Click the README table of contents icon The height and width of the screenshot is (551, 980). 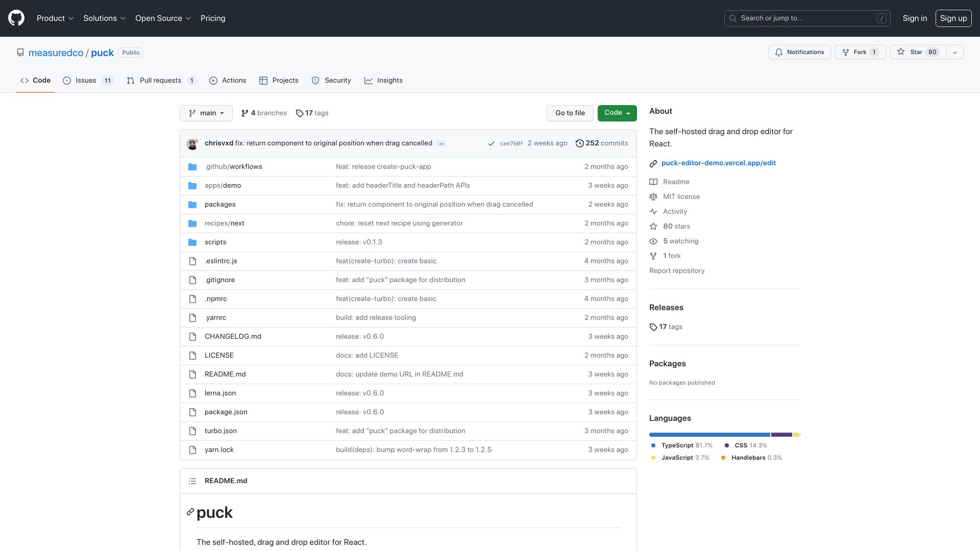[192, 481]
